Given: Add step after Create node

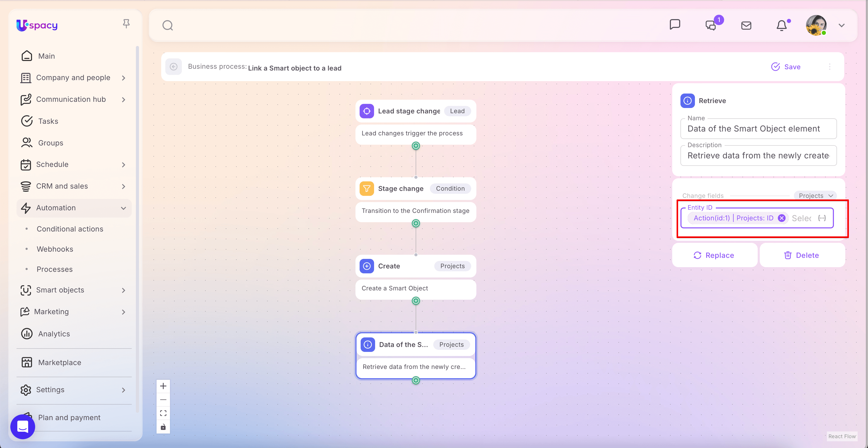Looking at the screenshot, I should coord(416,301).
